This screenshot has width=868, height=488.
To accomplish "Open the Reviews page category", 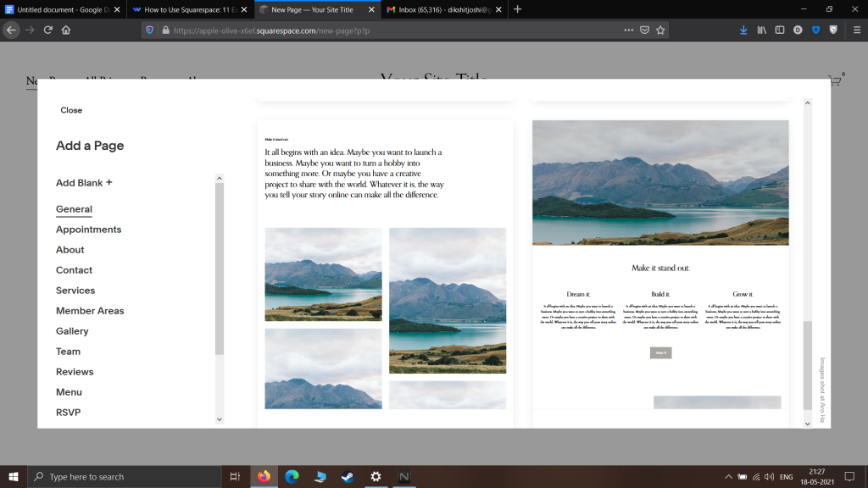I will [x=75, y=372].
